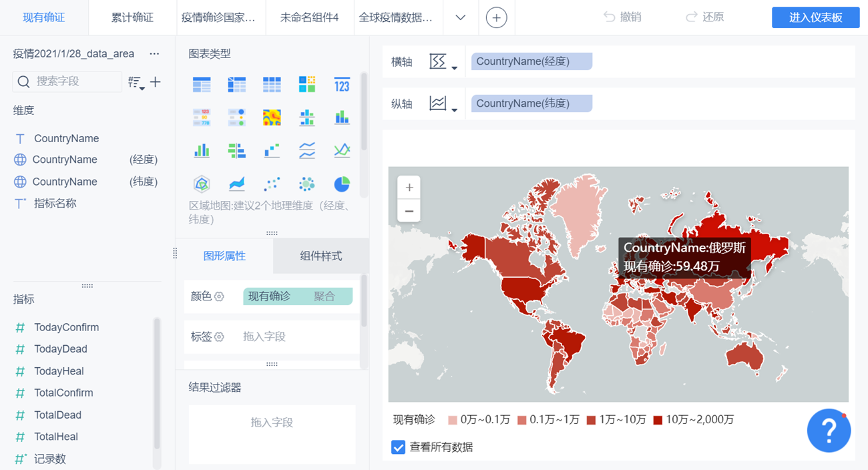
Task: Choose the bubble chart type
Action: pos(307,184)
